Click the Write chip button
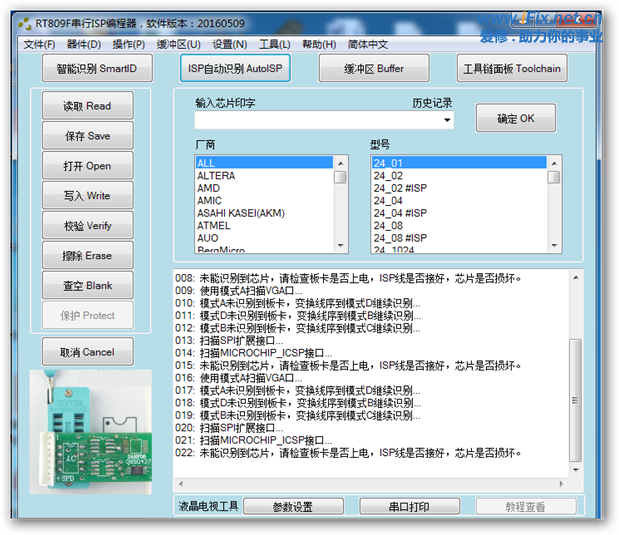This screenshot has width=619, height=535. (87, 196)
